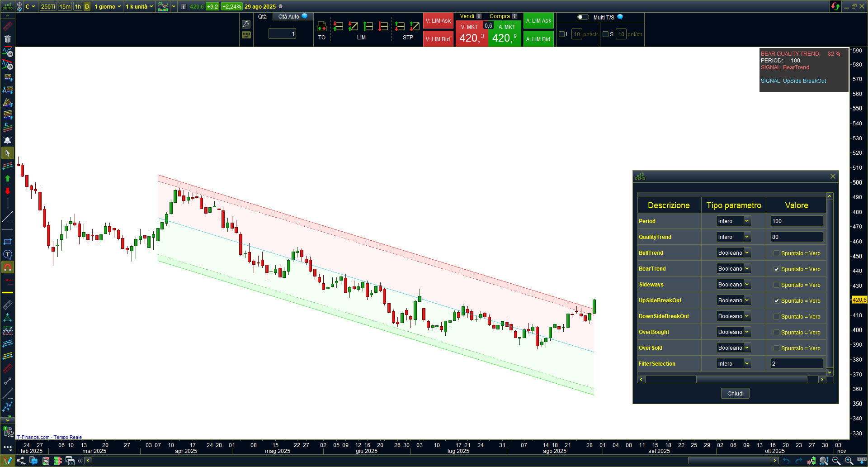Click the share icon in bottom toolbar
Image resolution: width=868 pixels, height=467 pixels.
point(21,461)
